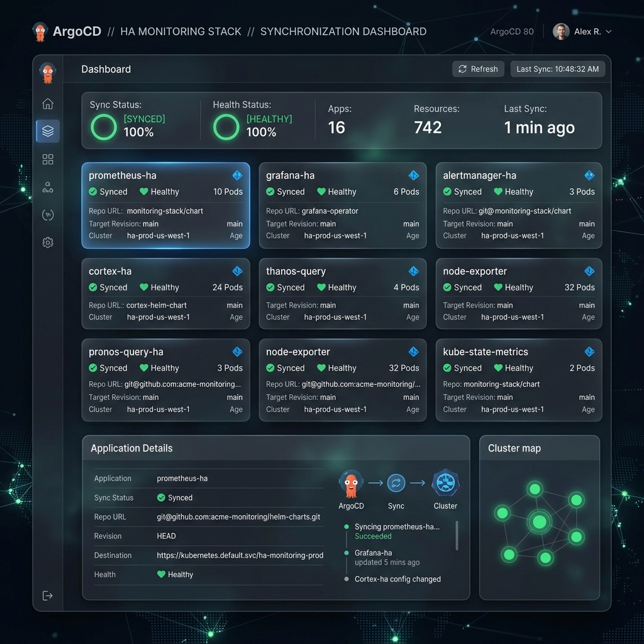Open the circular repositories sidebar icon
This screenshot has width=644, height=644.
pyautogui.click(x=48, y=215)
